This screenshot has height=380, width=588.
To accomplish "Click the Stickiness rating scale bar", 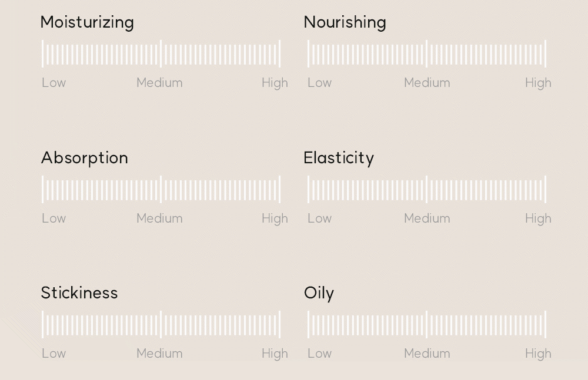I will point(161,325).
